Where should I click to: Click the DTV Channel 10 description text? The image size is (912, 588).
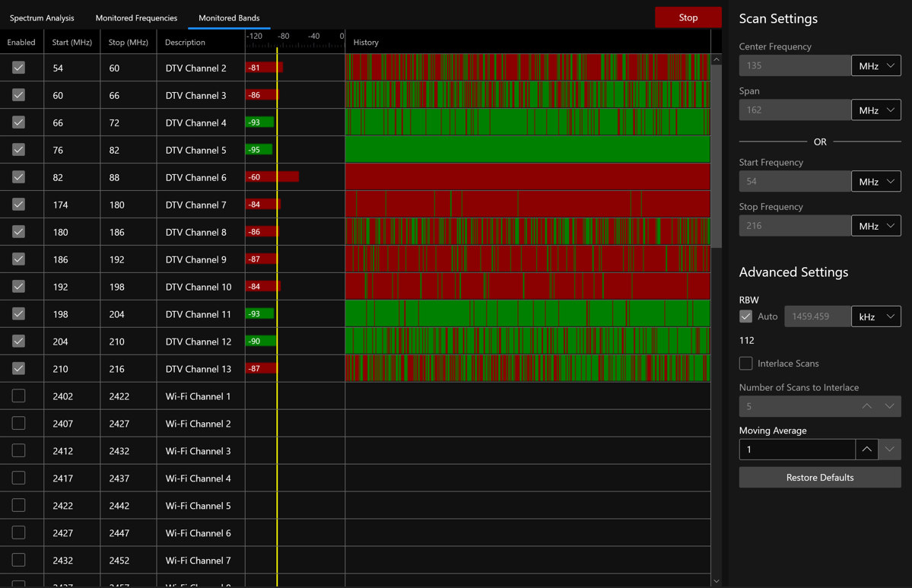[199, 287]
